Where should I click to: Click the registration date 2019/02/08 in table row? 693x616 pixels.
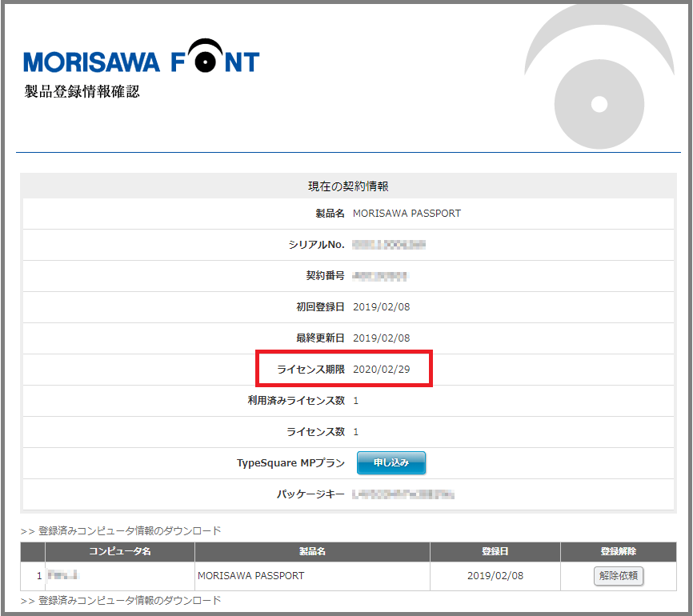[495, 576]
